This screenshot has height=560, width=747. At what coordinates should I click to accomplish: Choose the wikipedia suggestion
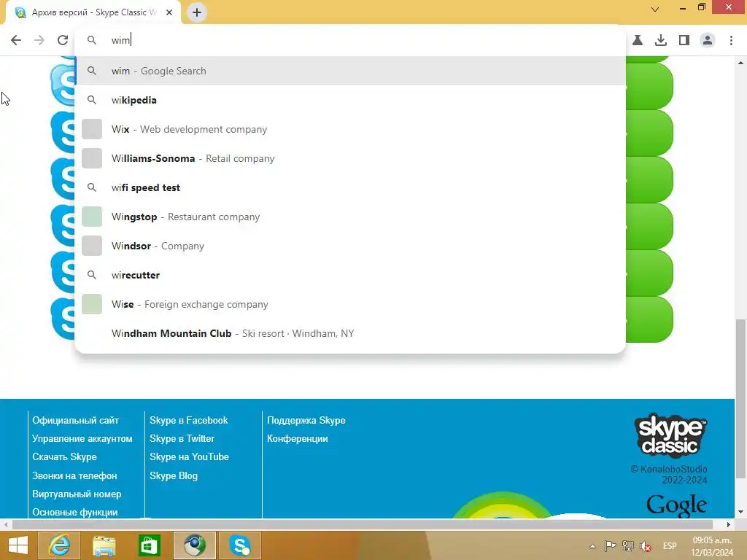[x=349, y=100]
